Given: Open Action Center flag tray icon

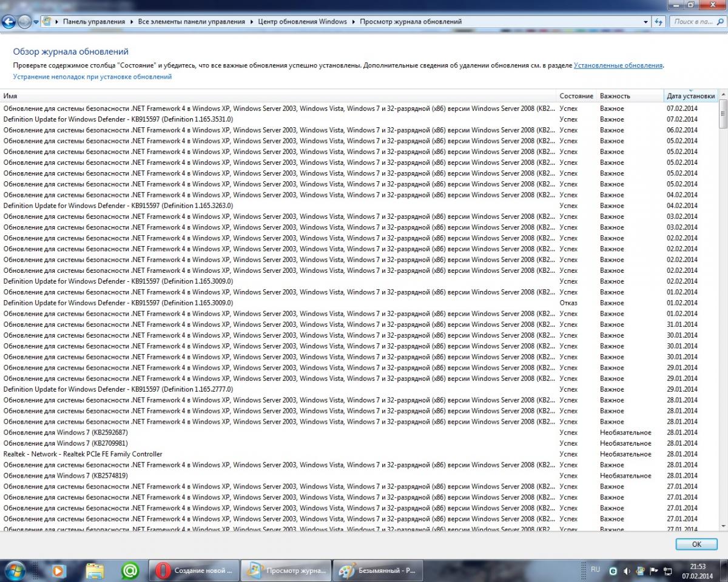Looking at the screenshot, I should point(654,571).
